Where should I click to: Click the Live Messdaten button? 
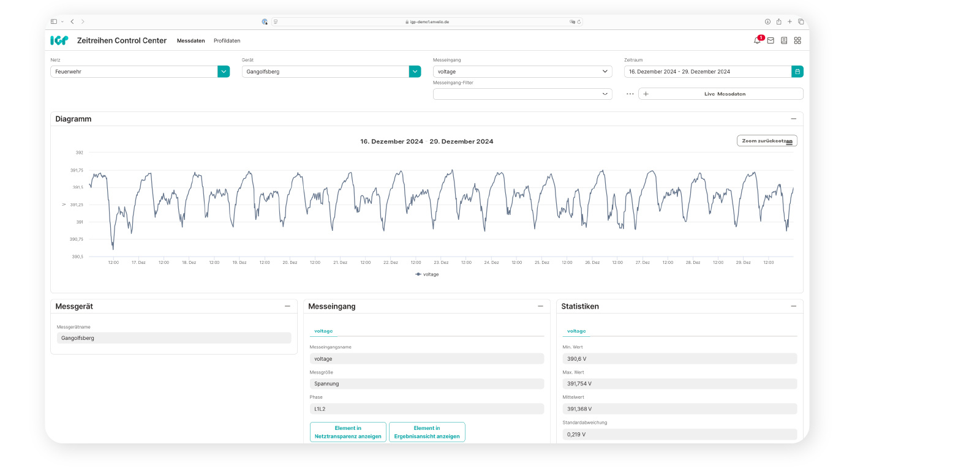(x=721, y=94)
